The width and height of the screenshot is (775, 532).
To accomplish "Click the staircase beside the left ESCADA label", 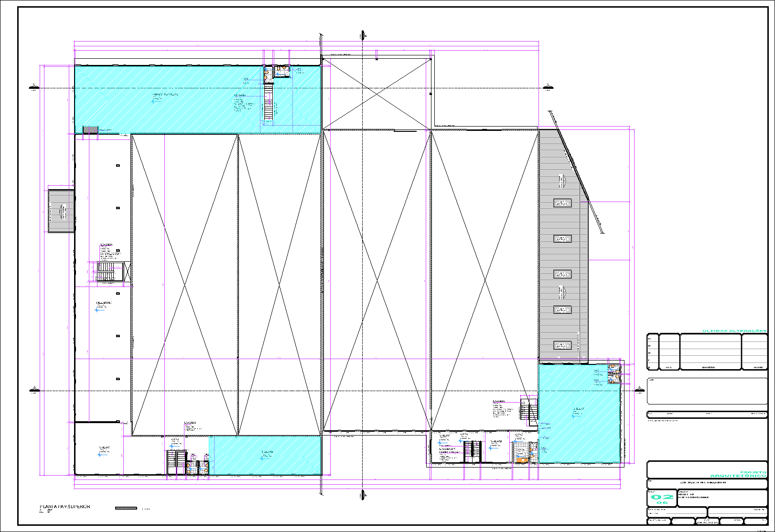I will (107, 272).
